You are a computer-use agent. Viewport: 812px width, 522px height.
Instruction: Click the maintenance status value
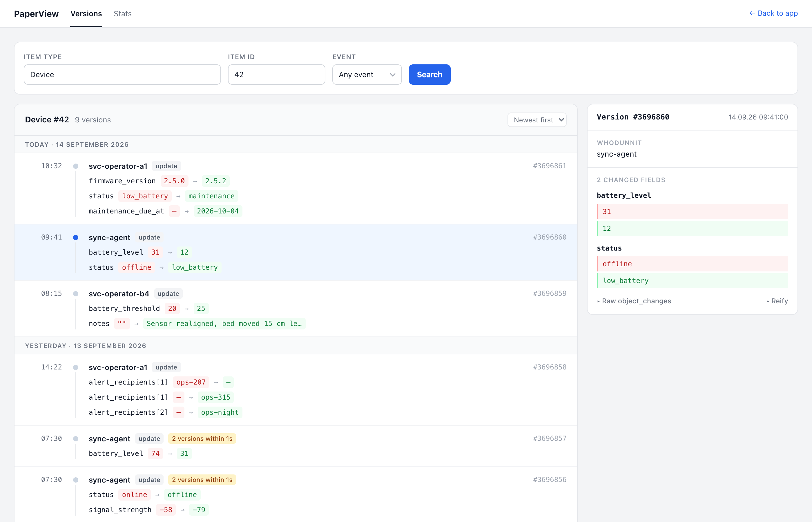(x=211, y=196)
